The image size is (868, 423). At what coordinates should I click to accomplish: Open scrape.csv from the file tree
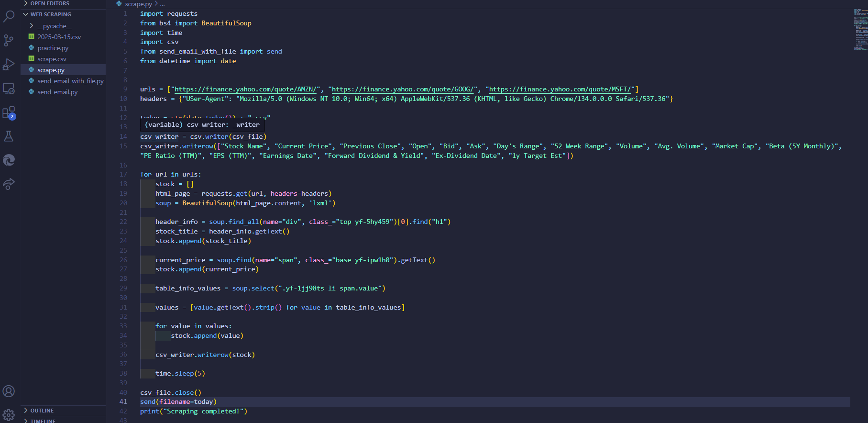(52, 59)
